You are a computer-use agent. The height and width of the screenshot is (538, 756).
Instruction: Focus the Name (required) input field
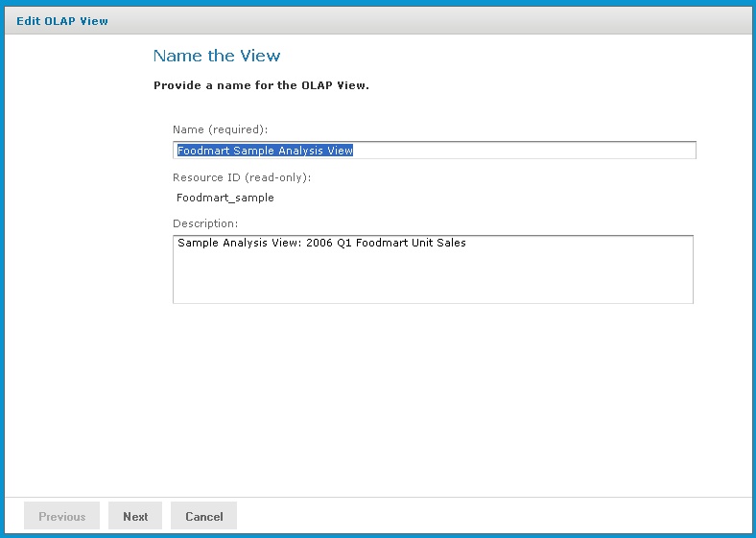pyautogui.click(x=435, y=150)
